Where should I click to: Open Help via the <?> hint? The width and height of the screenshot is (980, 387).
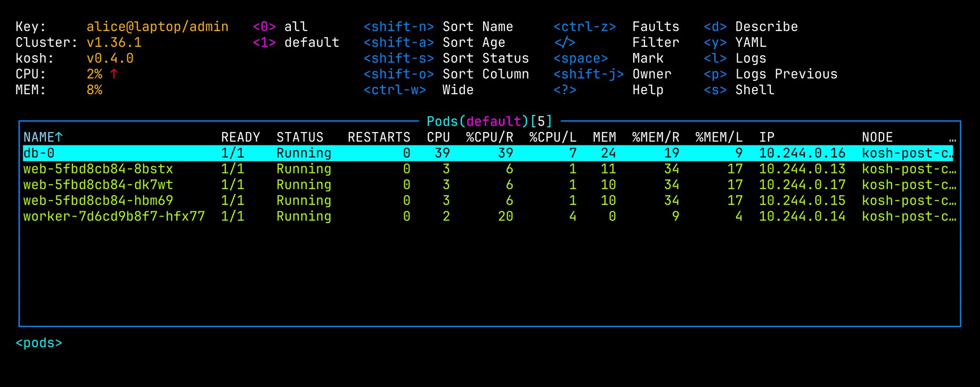click(608, 90)
